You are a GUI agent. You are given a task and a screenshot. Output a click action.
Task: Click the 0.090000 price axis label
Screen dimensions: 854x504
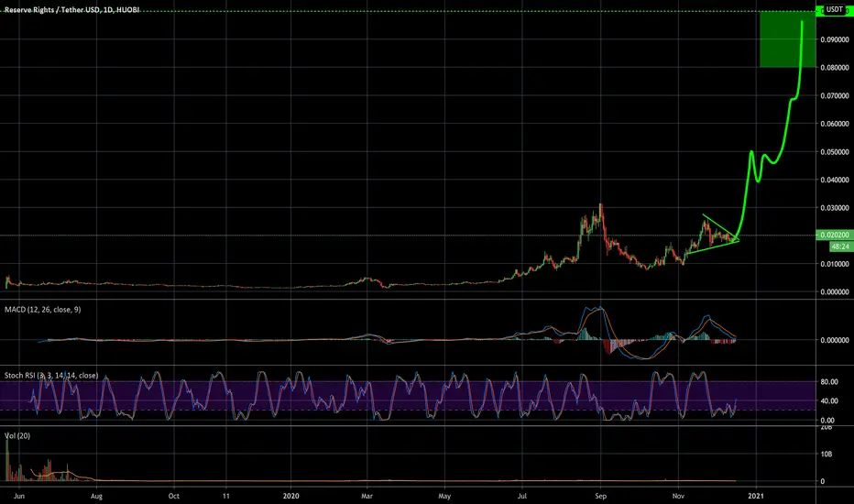835,39
